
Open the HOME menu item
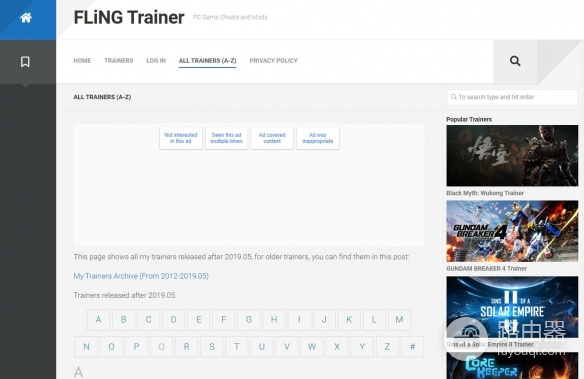point(82,60)
